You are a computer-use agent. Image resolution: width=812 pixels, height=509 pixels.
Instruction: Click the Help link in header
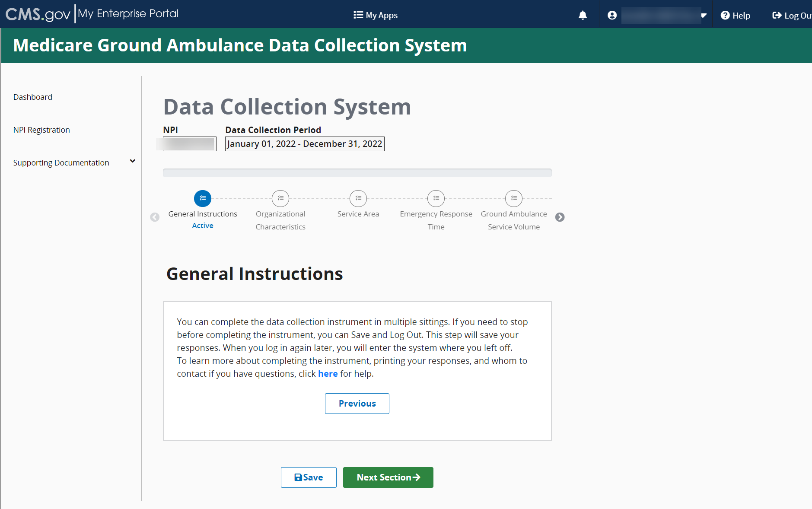point(736,16)
